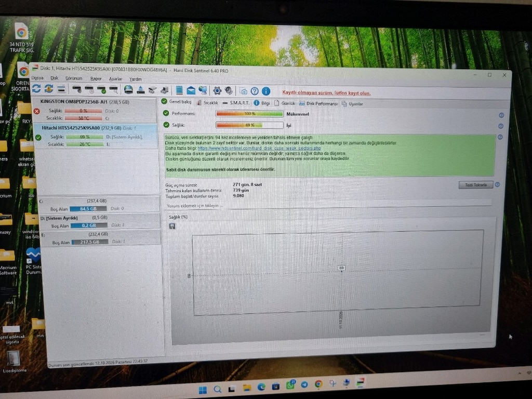Open the Yardım menu
Image resolution: width=532 pixels, height=399 pixels.
(136, 79)
